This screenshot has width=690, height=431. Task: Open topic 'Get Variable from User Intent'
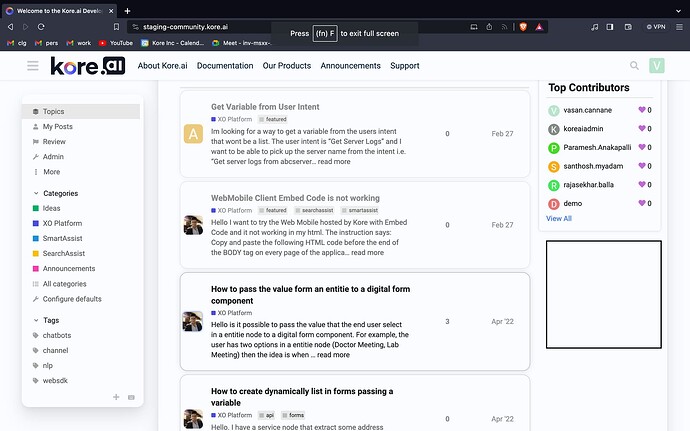(x=265, y=107)
